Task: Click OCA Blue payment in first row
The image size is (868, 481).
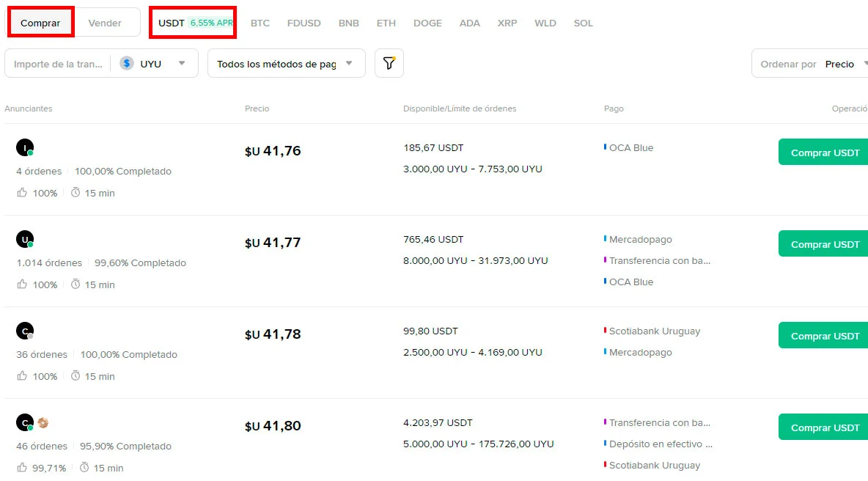Action: (631, 148)
